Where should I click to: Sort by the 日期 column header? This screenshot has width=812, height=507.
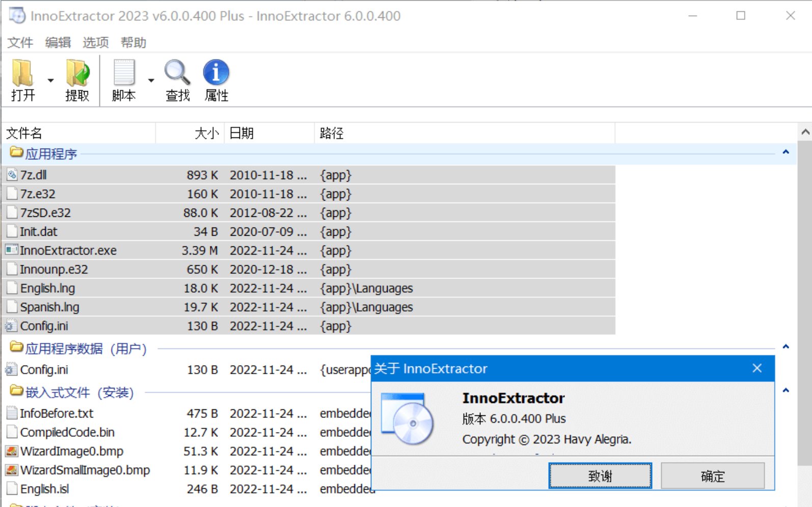(x=269, y=133)
